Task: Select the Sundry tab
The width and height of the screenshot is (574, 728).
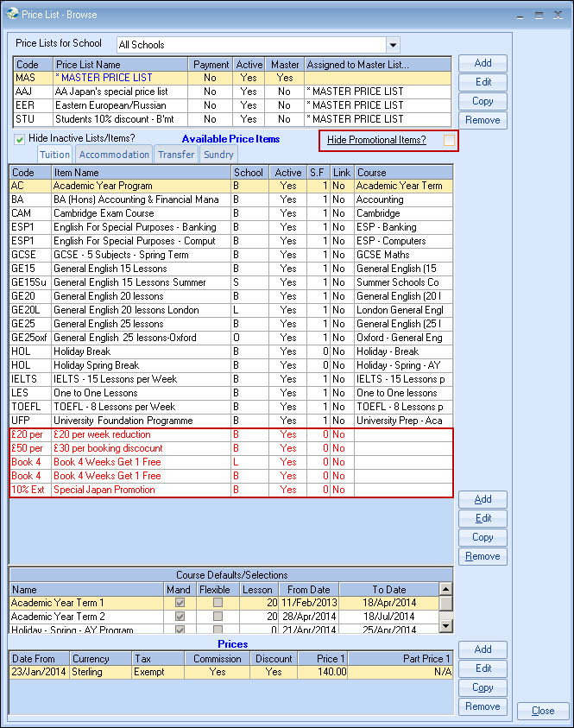Action: (x=218, y=155)
